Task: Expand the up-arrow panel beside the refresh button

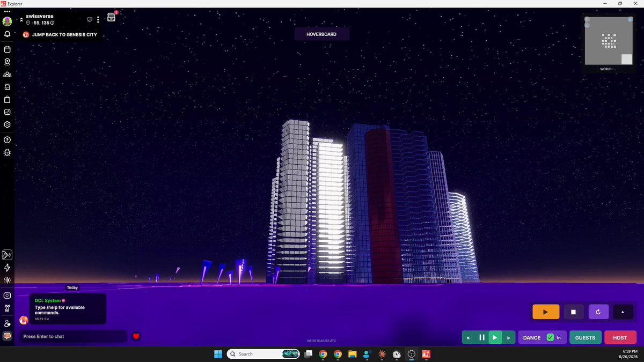Action: (x=623, y=312)
